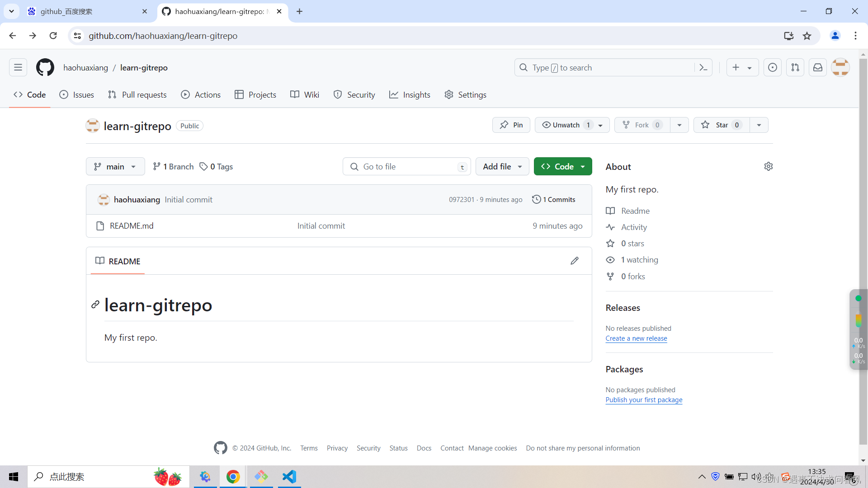Image resolution: width=868 pixels, height=488 pixels.
Task: Open the Actions tab
Action: pos(201,95)
